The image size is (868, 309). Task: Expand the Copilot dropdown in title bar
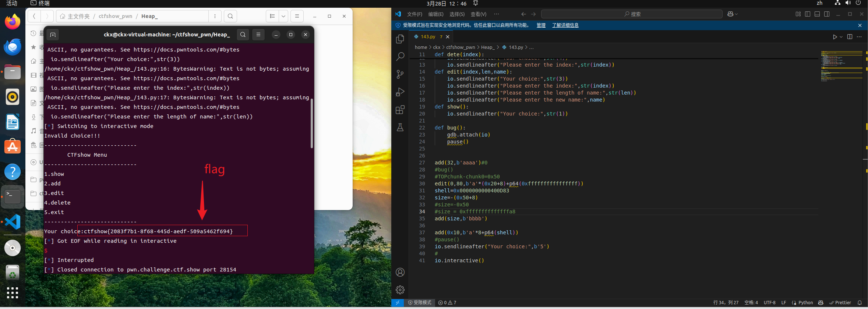click(x=736, y=14)
